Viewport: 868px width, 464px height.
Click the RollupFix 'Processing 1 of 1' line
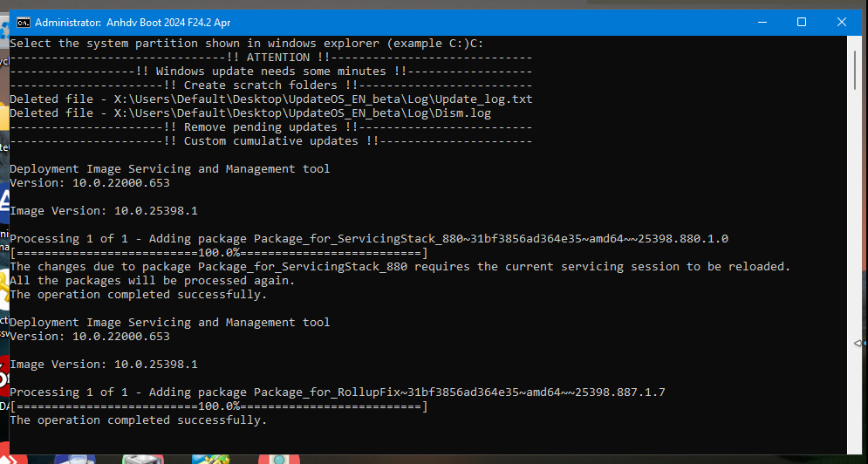point(338,392)
